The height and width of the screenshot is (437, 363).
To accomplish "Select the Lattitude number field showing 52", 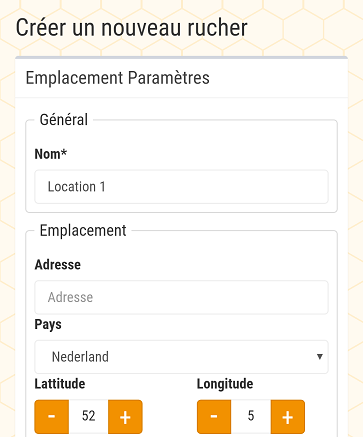I will [x=89, y=417].
